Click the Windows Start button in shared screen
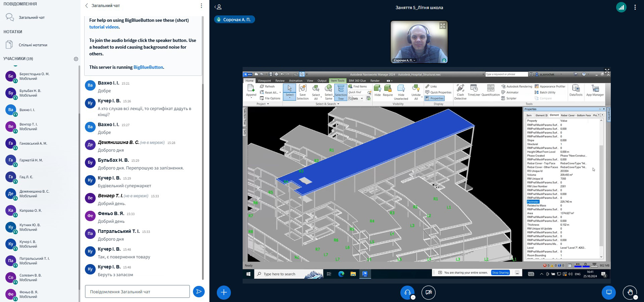Image resolution: width=644 pixels, height=302 pixels. pos(248,274)
